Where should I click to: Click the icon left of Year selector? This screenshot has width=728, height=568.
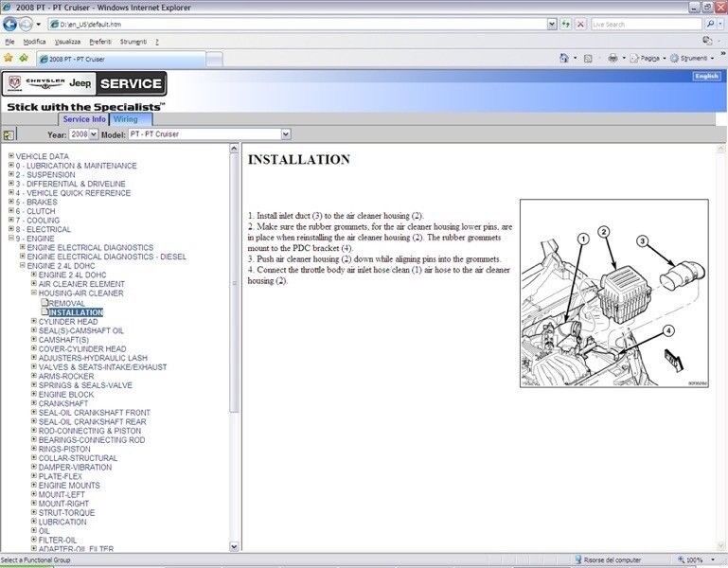coord(9,135)
